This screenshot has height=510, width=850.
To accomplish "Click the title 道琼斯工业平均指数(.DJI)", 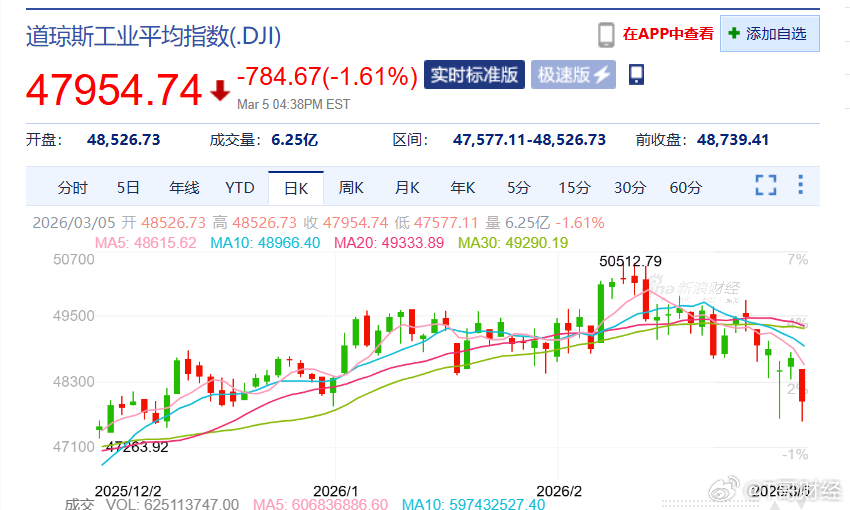I will (x=153, y=37).
